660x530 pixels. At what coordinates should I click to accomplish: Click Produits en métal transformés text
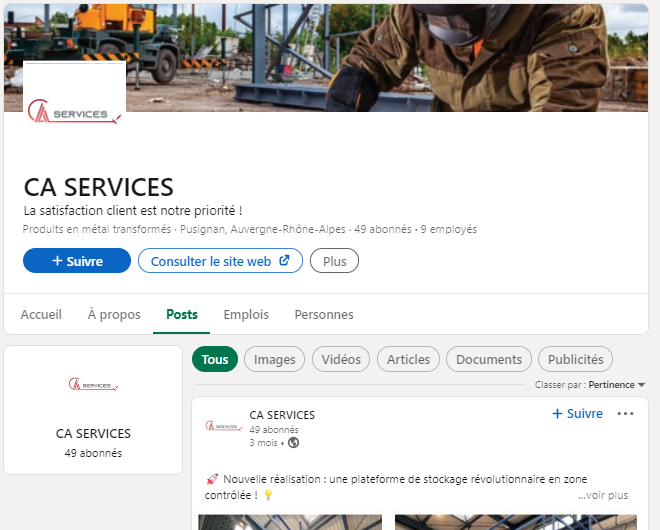97,229
